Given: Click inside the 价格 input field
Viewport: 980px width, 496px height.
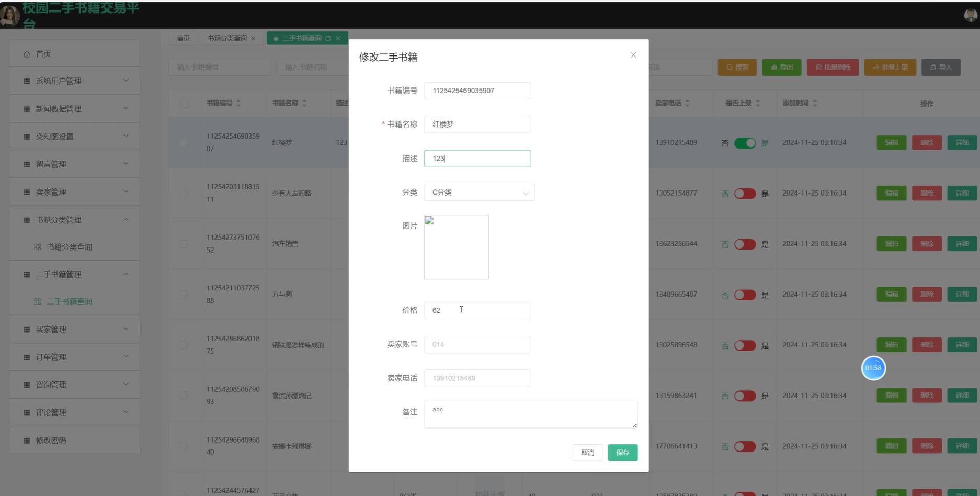Looking at the screenshot, I should pyautogui.click(x=476, y=310).
